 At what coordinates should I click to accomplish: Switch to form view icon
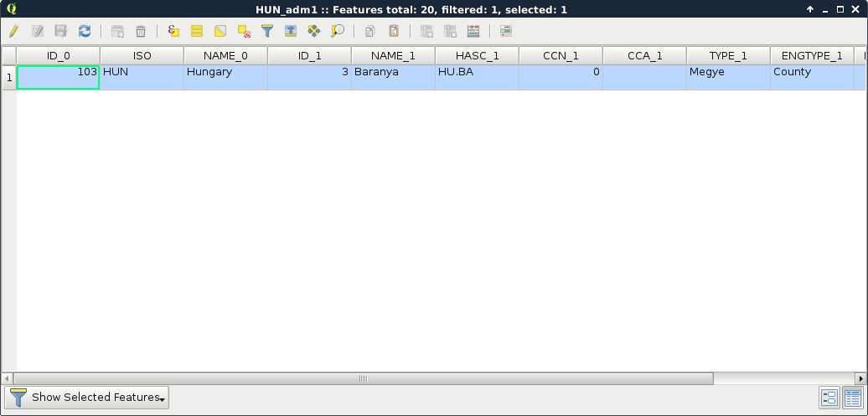pyautogui.click(x=829, y=398)
